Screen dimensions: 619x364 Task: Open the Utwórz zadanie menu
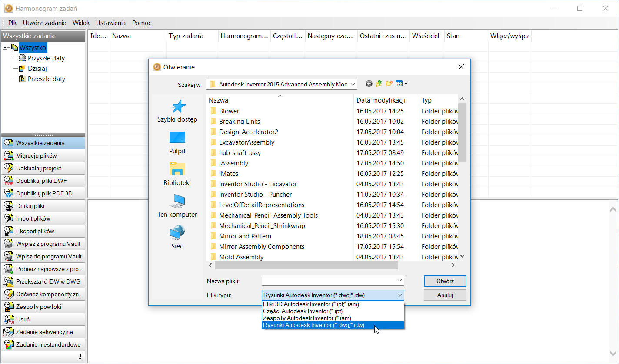pos(44,23)
